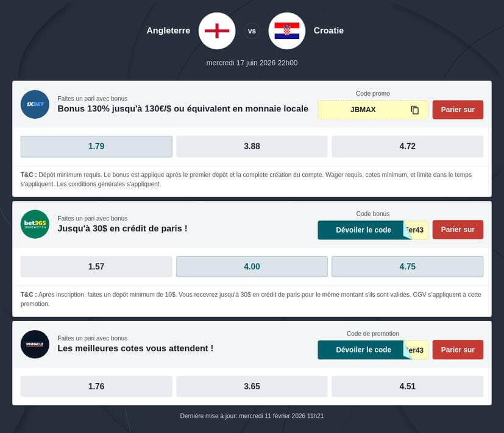Select the 4.00 draw odds on bet365
This screenshot has height=433, width=504.
tap(252, 266)
